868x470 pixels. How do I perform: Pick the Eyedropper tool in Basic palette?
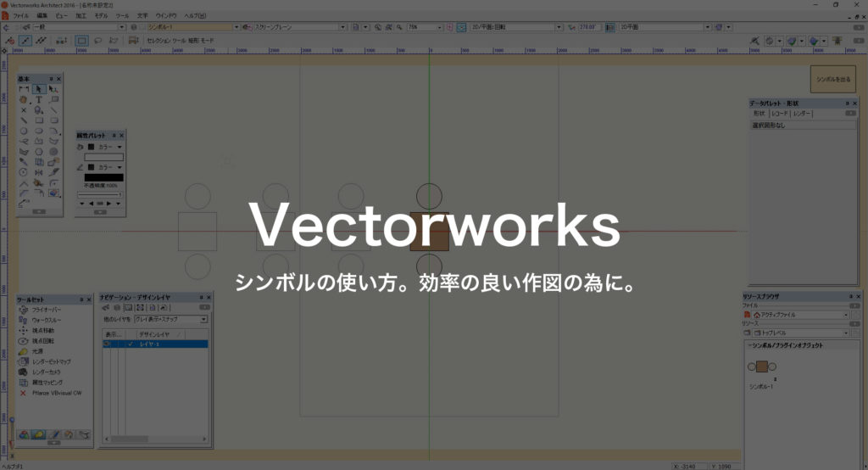pos(23,162)
